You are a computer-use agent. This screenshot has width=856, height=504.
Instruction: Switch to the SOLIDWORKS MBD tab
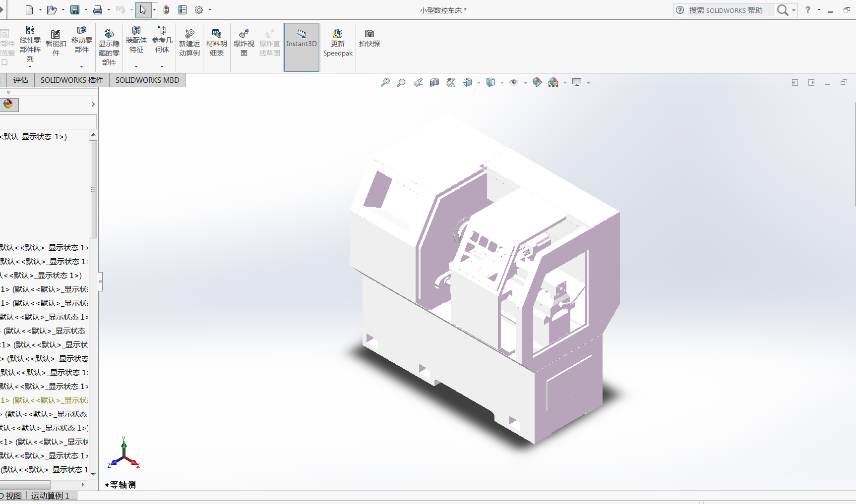click(x=147, y=80)
